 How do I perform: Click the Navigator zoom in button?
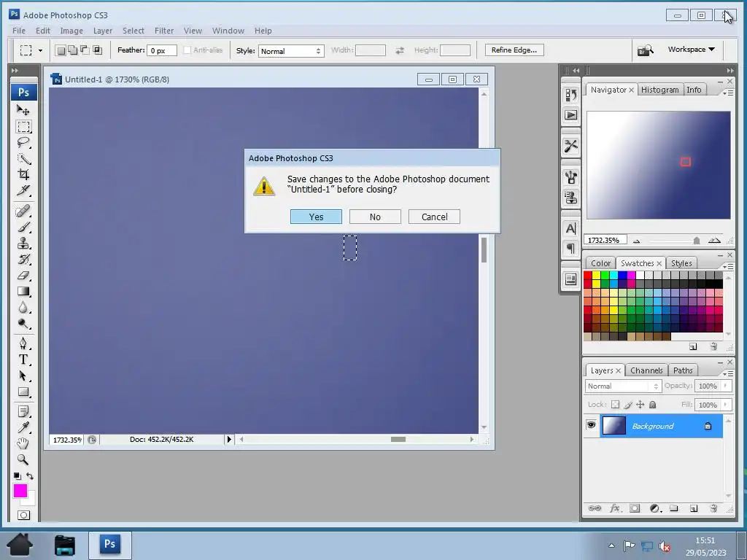714,241
